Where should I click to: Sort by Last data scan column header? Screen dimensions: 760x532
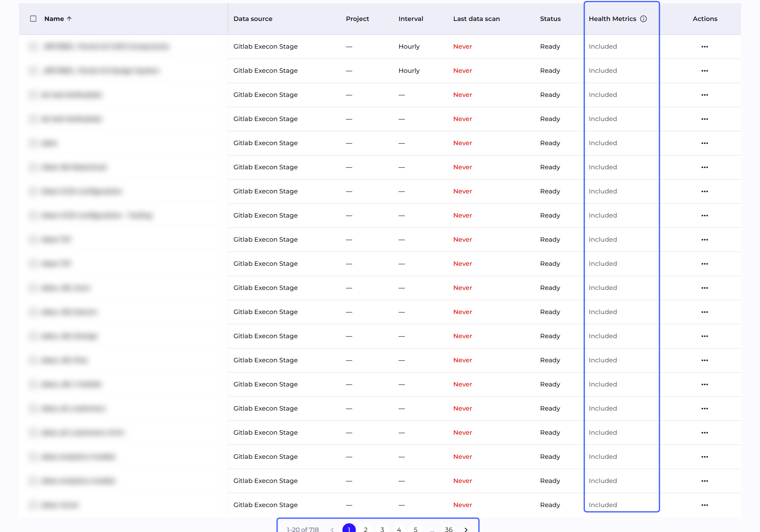(x=477, y=19)
